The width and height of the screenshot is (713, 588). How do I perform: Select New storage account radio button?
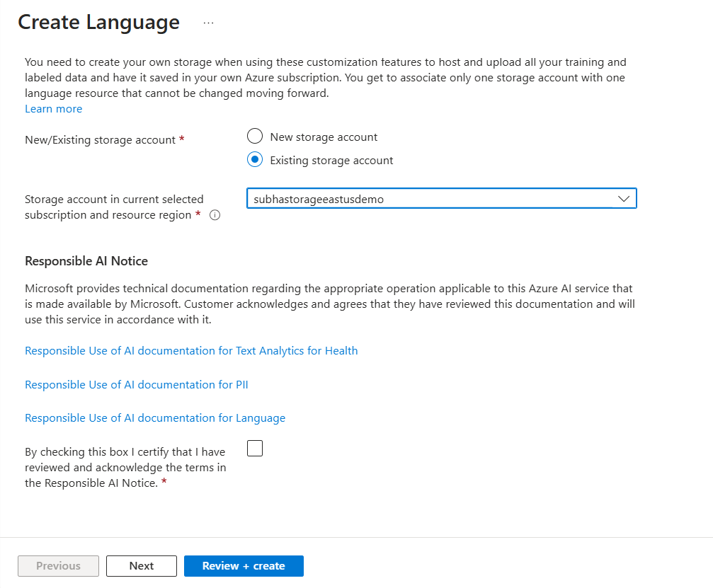[x=255, y=137]
